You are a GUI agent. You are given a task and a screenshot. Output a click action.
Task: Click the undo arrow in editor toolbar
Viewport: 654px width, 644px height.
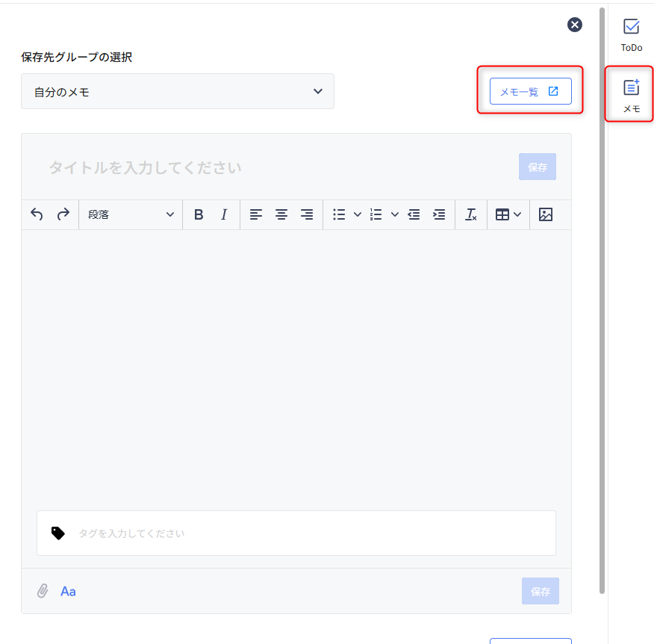(x=37, y=214)
